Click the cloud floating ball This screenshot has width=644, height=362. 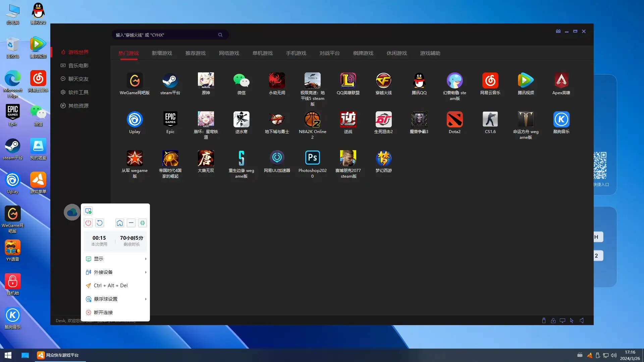coord(72,212)
